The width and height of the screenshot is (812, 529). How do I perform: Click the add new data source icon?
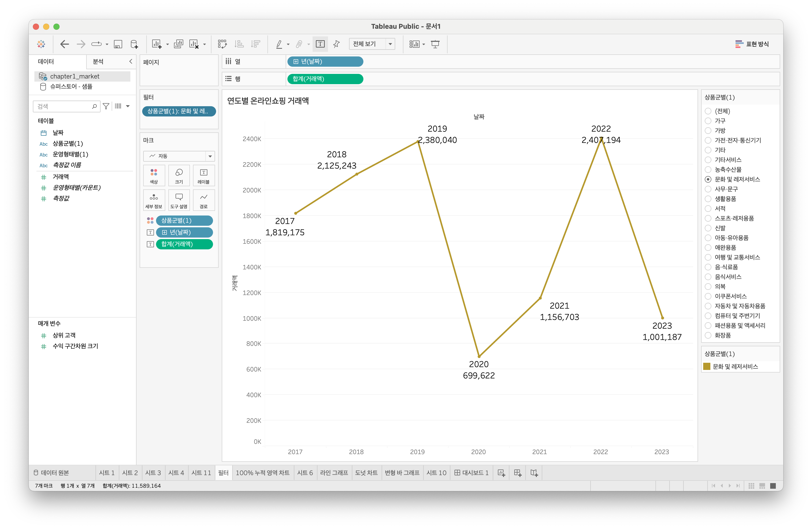tap(134, 44)
